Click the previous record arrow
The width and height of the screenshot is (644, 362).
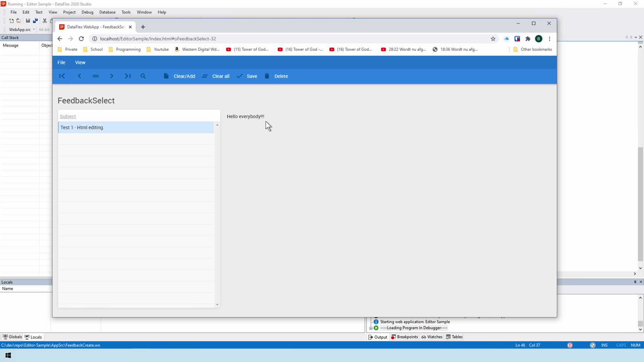(x=79, y=76)
